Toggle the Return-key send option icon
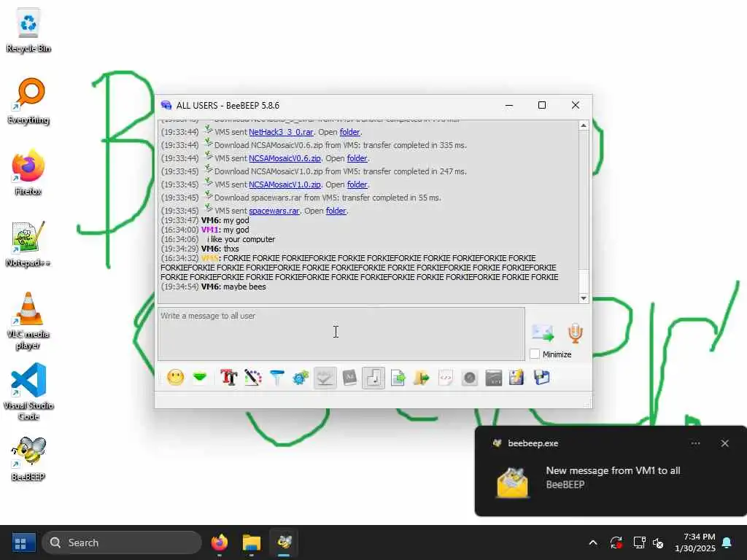The image size is (747, 560). coord(373,378)
